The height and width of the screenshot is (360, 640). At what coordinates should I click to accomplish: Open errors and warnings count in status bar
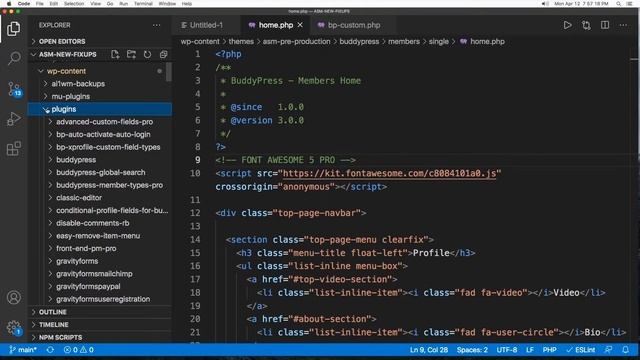(x=79, y=350)
